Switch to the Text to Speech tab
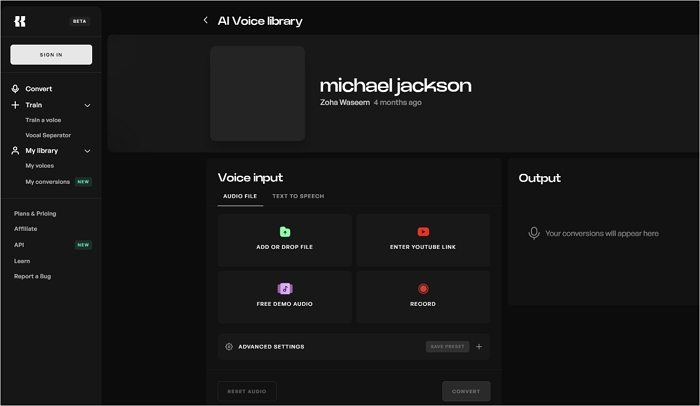 298,196
